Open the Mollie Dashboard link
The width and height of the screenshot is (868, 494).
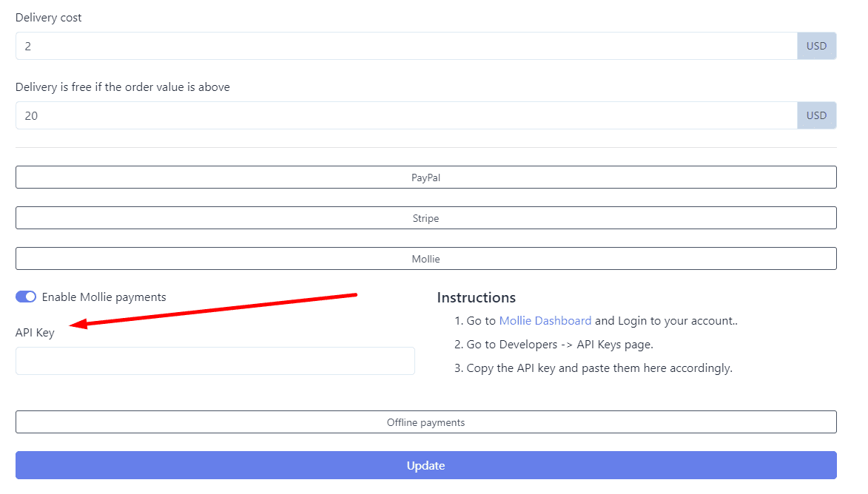[x=545, y=321]
